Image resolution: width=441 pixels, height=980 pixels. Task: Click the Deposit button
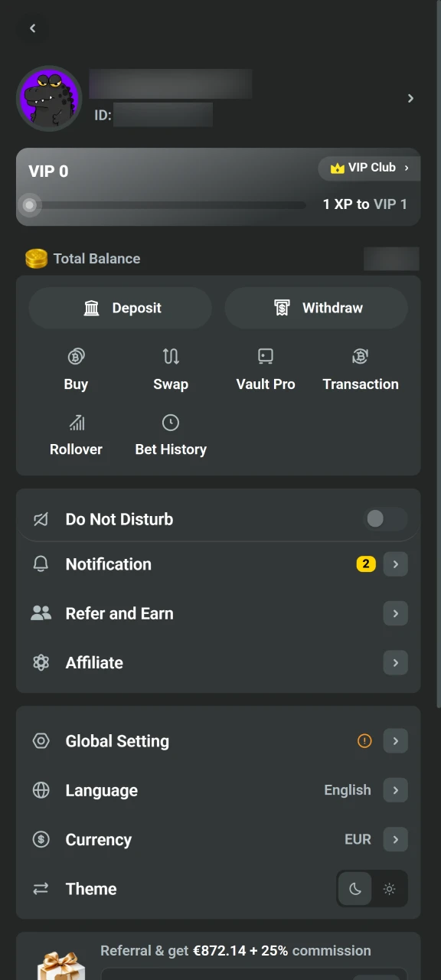tap(120, 308)
